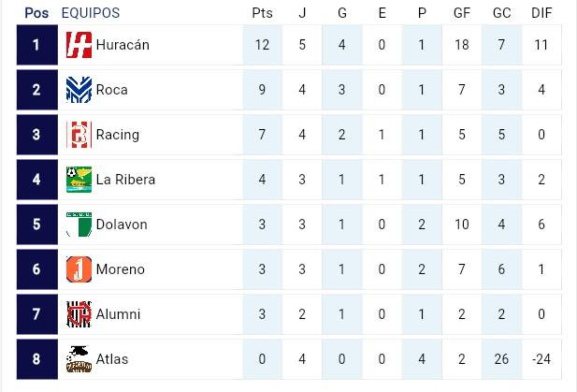Click the GF column header
The height and width of the screenshot is (392, 577).
coord(462,13)
